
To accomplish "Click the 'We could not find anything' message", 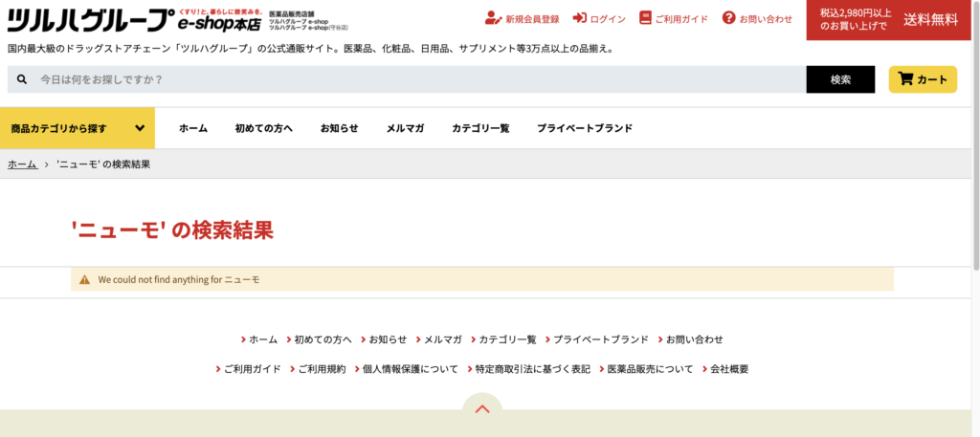I will tap(179, 279).
